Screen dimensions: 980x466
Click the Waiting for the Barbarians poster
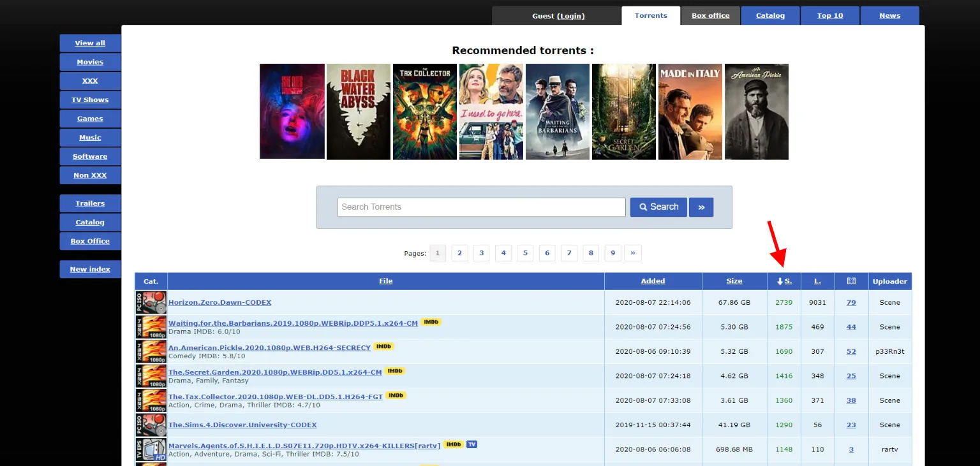(558, 112)
